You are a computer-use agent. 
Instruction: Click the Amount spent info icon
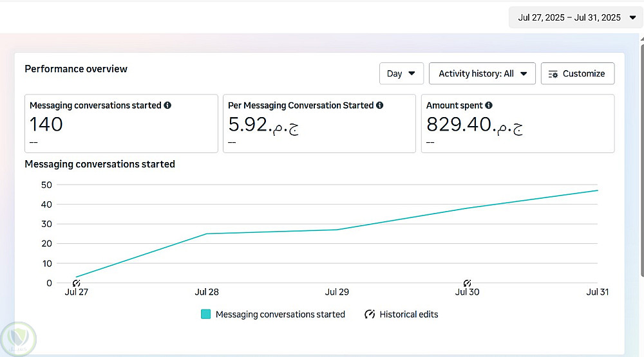point(489,105)
